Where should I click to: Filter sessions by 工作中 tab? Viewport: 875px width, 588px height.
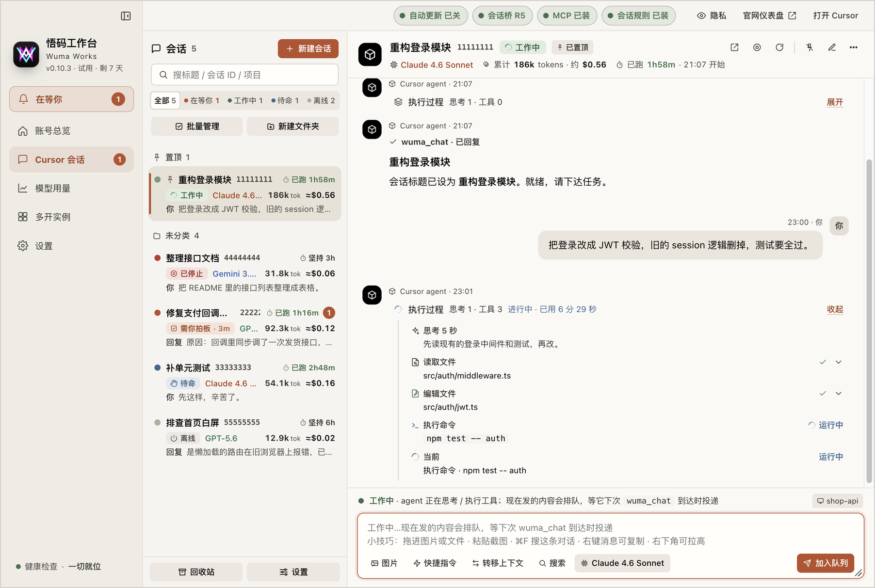245,100
